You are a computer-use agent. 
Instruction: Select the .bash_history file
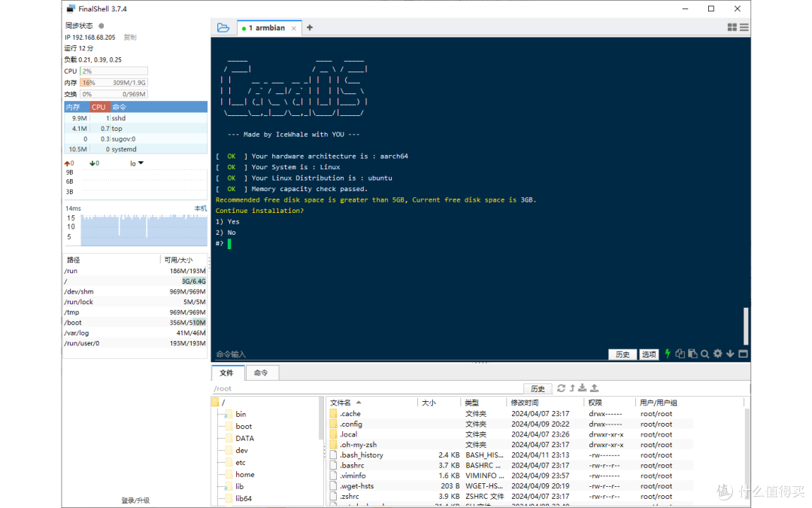tap(510, 455)
